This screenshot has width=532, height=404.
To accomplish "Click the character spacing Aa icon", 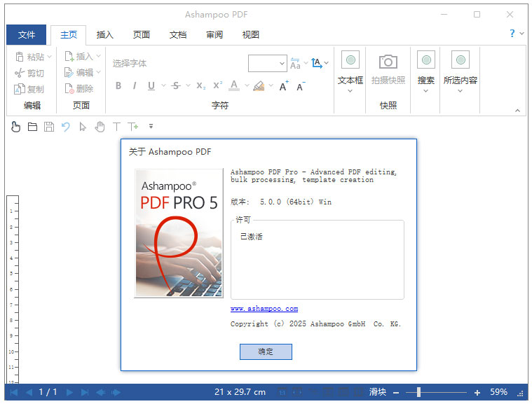I will tap(295, 63).
